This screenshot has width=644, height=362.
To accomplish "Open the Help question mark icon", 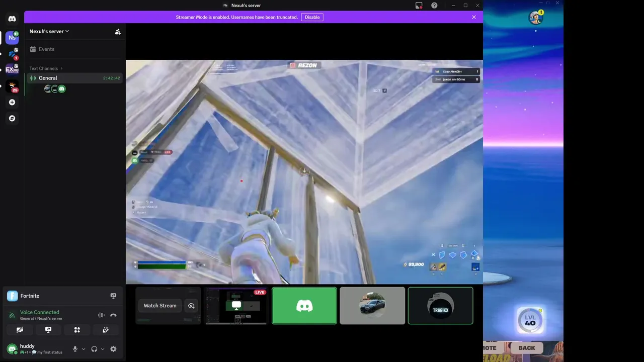I will pyautogui.click(x=434, y=6).
